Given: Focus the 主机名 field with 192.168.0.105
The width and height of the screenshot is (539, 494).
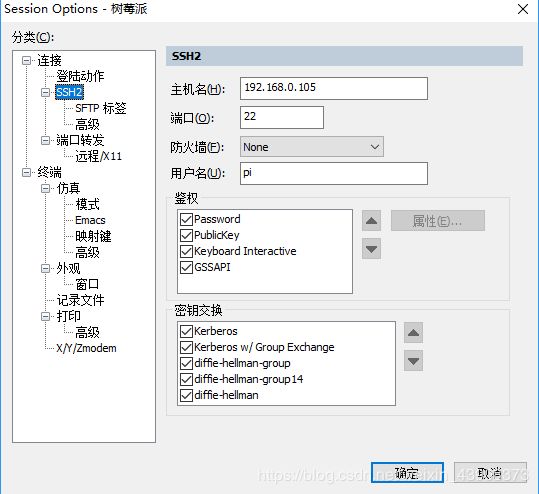Looking at the screenshot, I should (x=333, y=89).
